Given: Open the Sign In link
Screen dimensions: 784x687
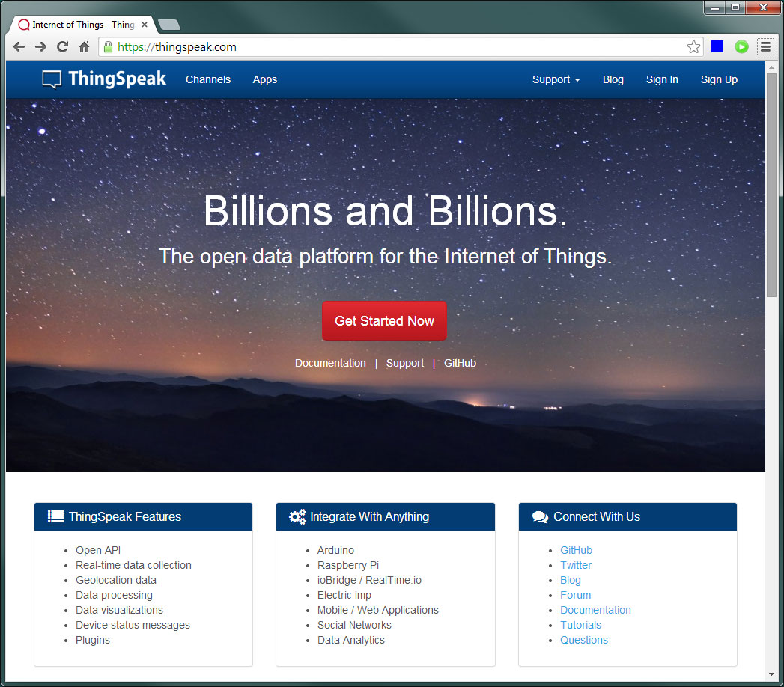Looking at the screenshot, I should click(662, 79).
